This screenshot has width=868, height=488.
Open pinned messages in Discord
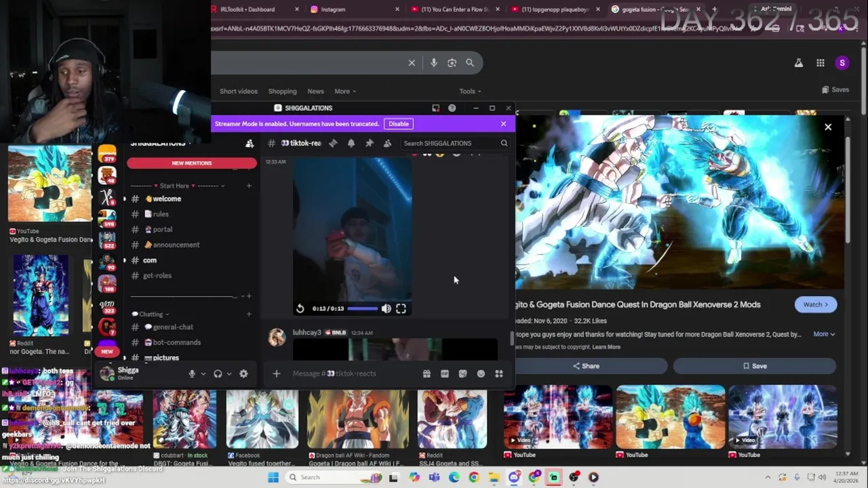[369, 143]
